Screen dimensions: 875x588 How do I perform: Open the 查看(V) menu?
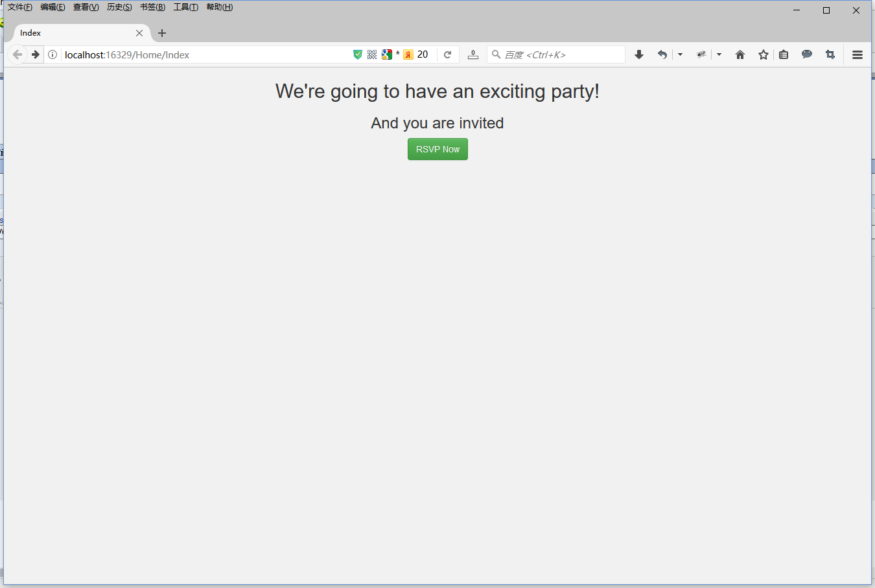86,7
